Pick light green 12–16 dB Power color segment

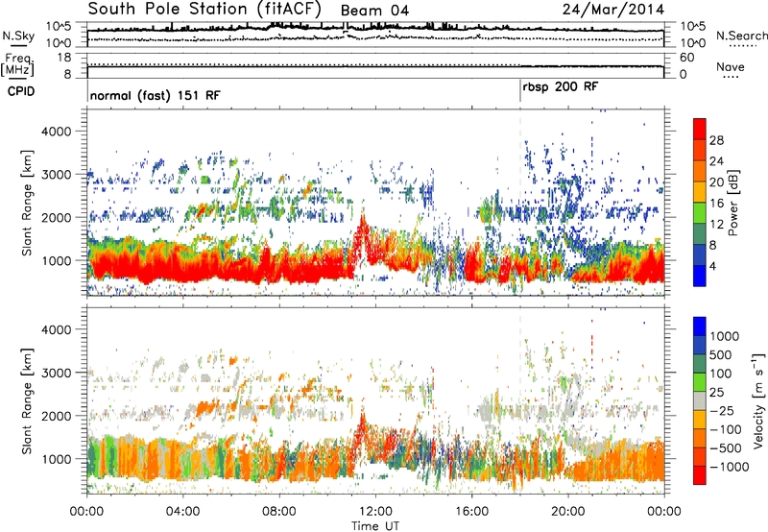coord(700,213)
